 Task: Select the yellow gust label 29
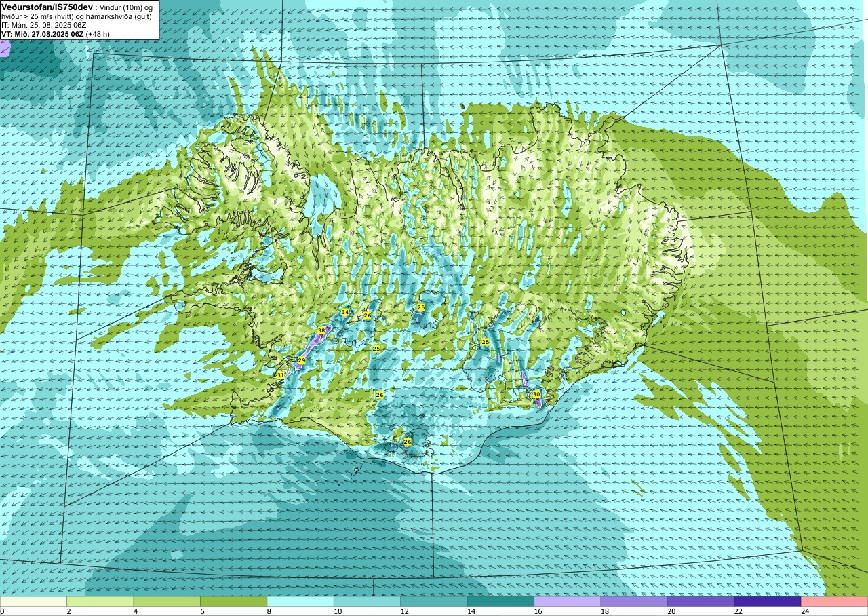[x=302, y=361]
